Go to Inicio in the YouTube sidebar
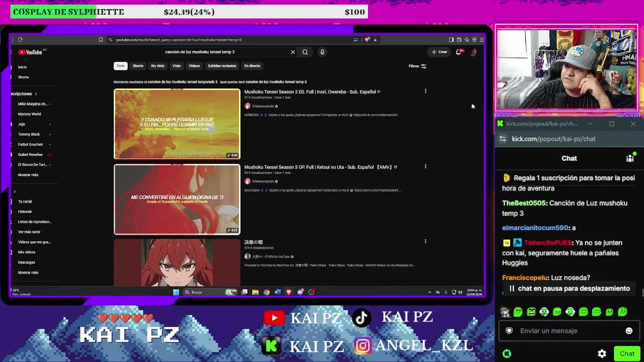The width and height of the screenshot is (644, 362). (23, 67)
